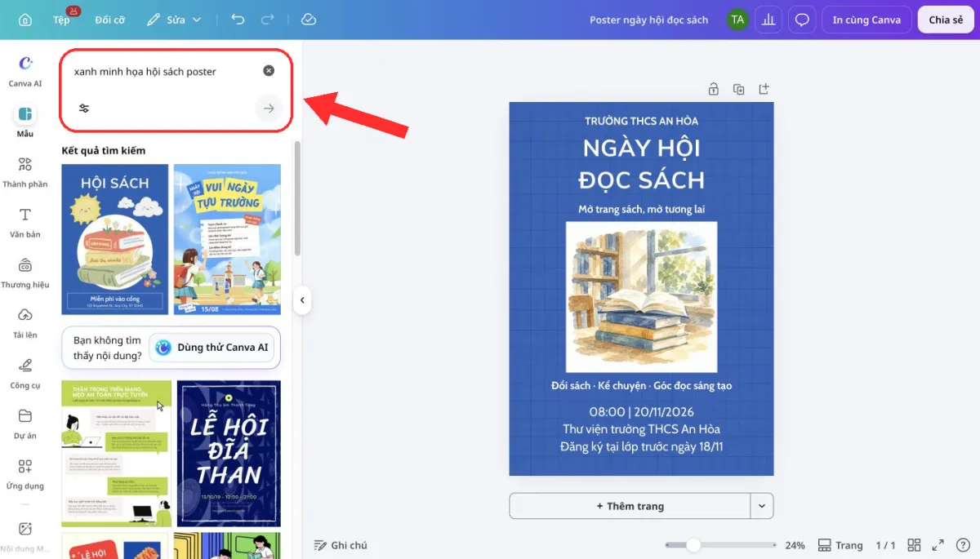Open the Văn bản text tab
The height and width of the screenshot is (559, 980).
25,222
